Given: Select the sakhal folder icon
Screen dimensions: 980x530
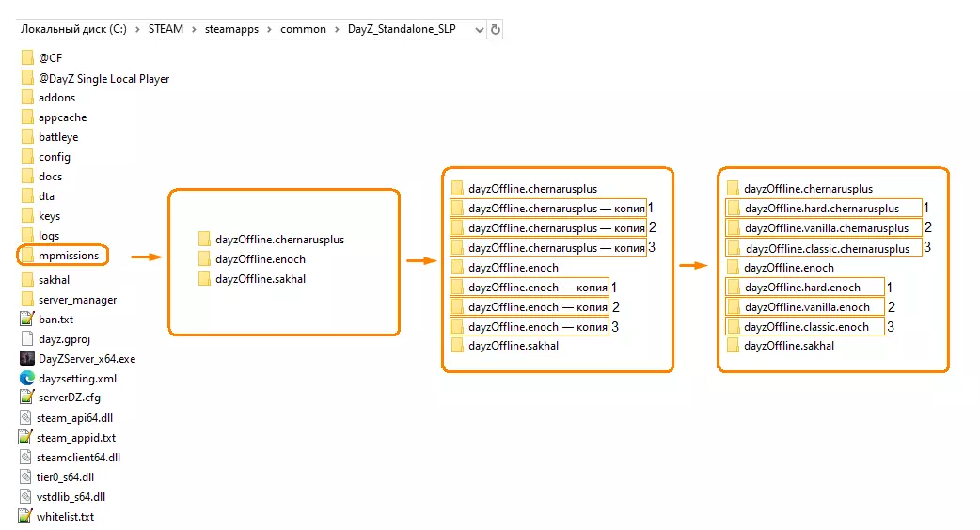Looking at the screenshot, I should (x=27, y=280).
